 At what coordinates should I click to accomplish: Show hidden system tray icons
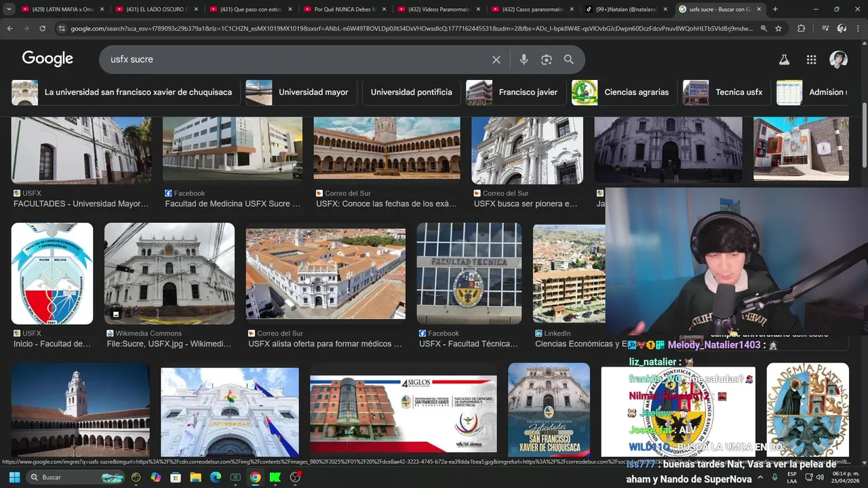click(759, 477)
